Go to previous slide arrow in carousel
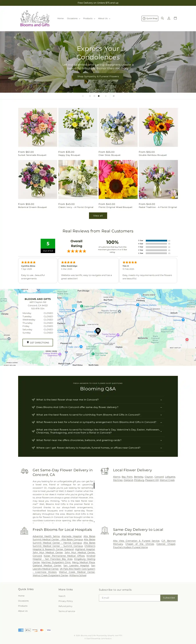196x644 pixels. [x=83, y=96]
